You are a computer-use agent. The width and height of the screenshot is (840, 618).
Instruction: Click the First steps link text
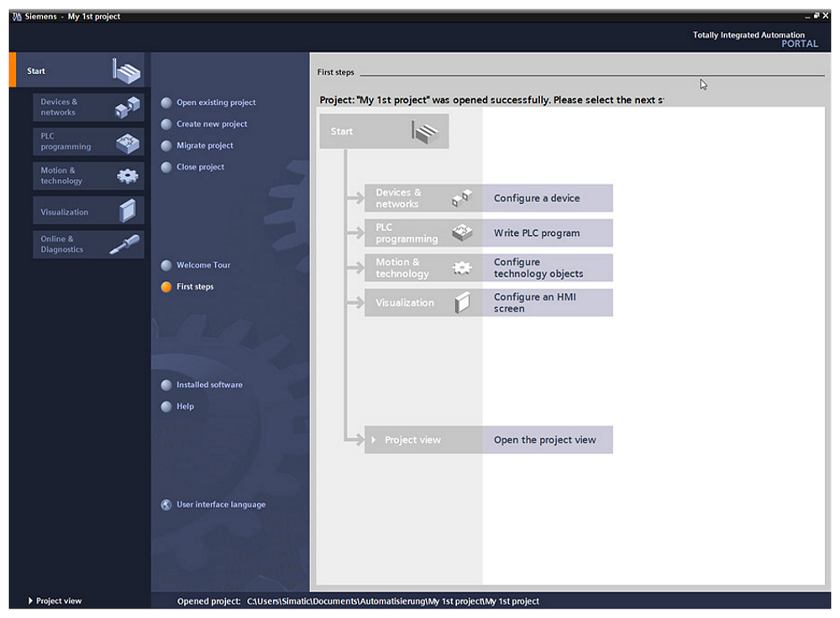tap(195, 286)
